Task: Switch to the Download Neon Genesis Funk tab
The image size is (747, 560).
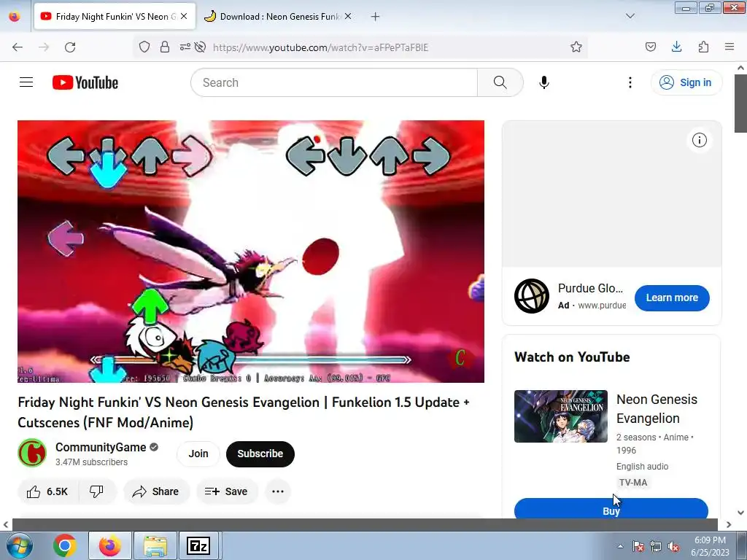Action: (x=279, y=16)
